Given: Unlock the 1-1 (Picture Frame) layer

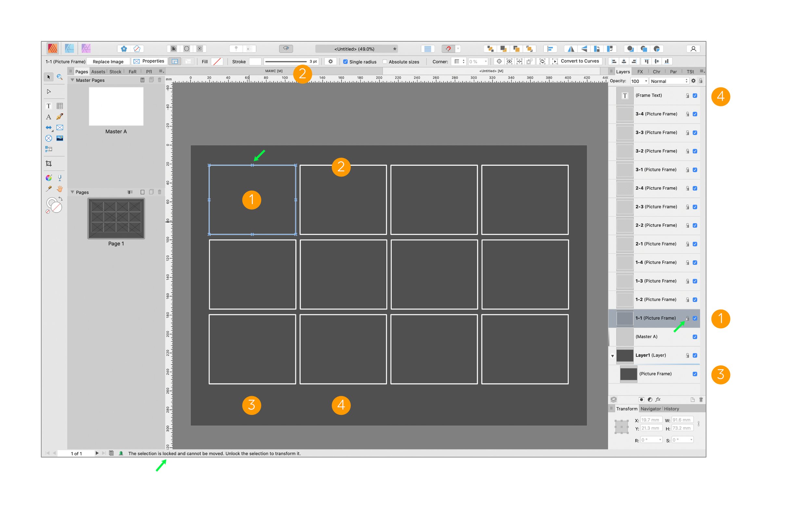Looking at the screenshot, I should click(688, 318).
